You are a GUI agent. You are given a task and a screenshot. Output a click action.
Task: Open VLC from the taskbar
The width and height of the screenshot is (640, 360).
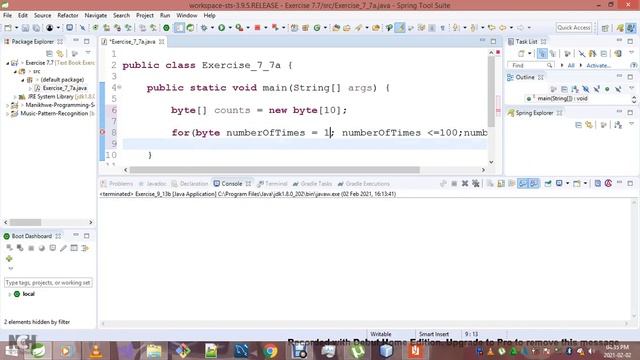(x=96, y=351)
